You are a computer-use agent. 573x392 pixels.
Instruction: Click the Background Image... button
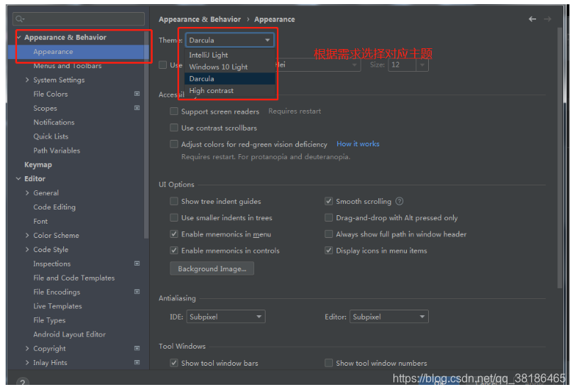(x=212, y=268)
